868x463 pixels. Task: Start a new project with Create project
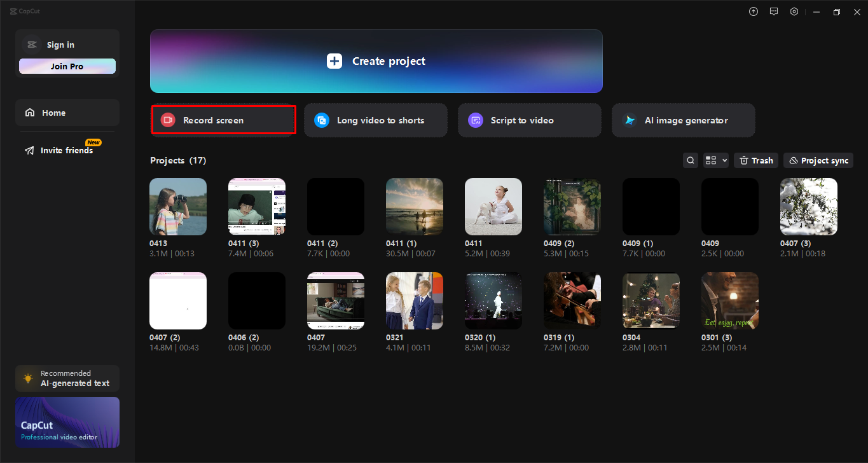[x=376, y=61]
